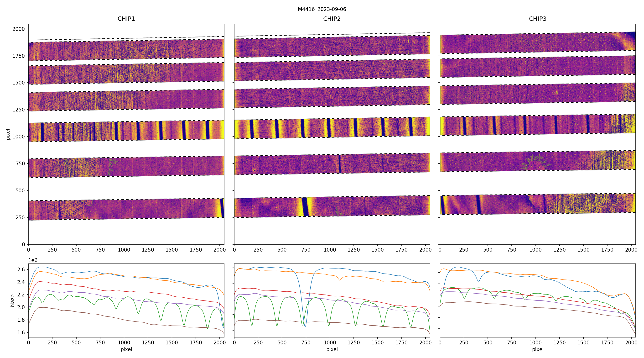Click the dark stripe in CHIP2 bottom order
Image resolution: width=644 pixels, height=358 pixels.
(x=305, y=207)
